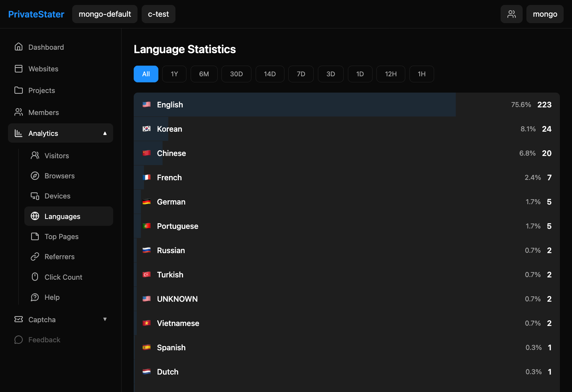The image size is (572, 392).
Task: Select the 30D time filter
Action: pyautogui.click(x=236, y=74)
